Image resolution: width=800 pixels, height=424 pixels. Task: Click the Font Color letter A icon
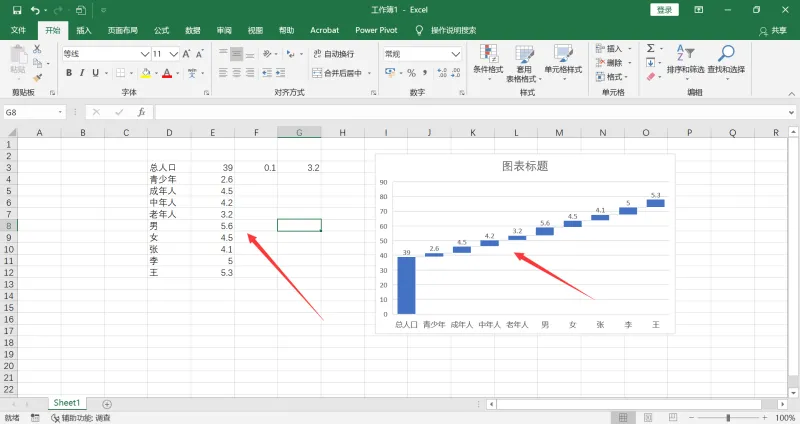click(167, 73)
